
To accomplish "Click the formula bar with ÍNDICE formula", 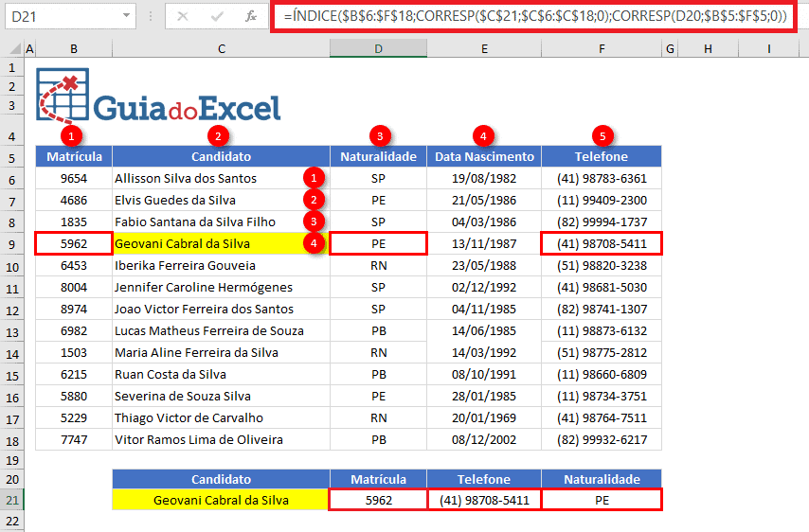I will pos(534,16).
